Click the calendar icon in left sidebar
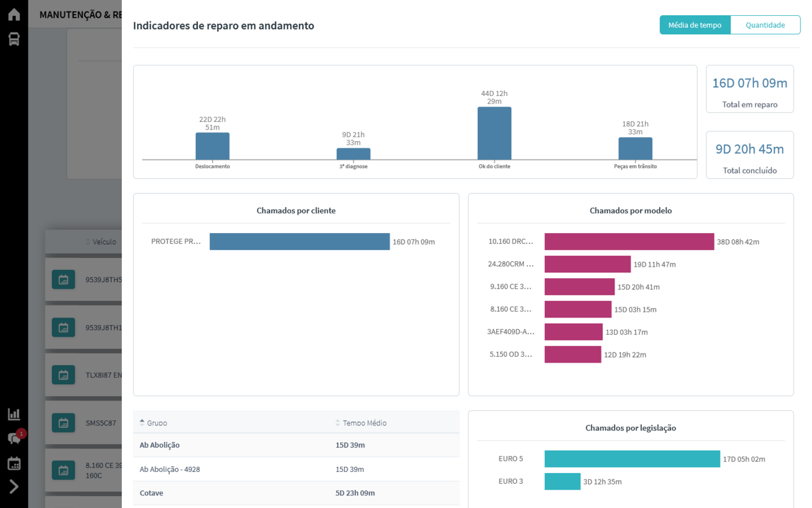Image resolution: width=812 pixels, height=508 pixels. coord(14,464)
